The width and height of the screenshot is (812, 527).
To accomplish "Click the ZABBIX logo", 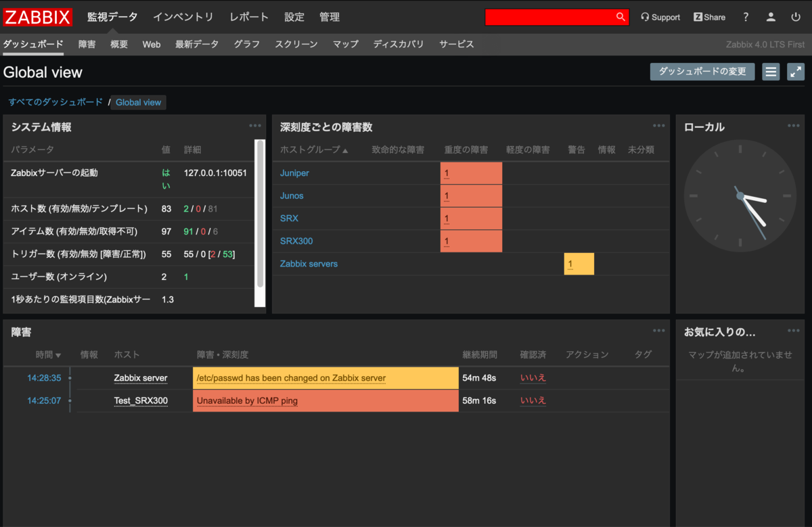I will coord(38,17).
